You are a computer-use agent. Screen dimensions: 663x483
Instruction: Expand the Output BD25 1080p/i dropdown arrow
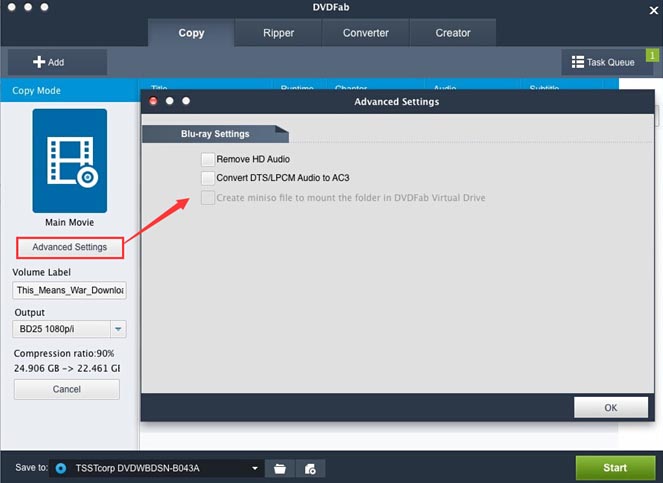pyautogui.click(x=118, y=329)
